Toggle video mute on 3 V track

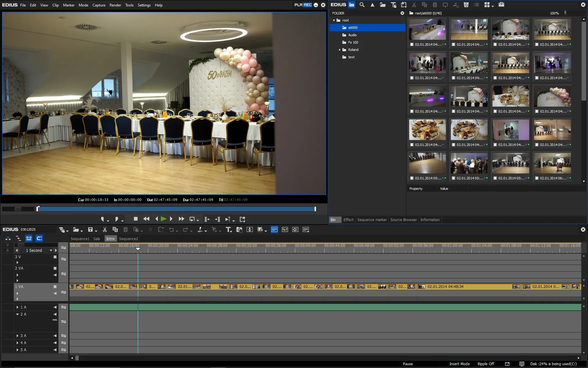[x=55, y=257]
